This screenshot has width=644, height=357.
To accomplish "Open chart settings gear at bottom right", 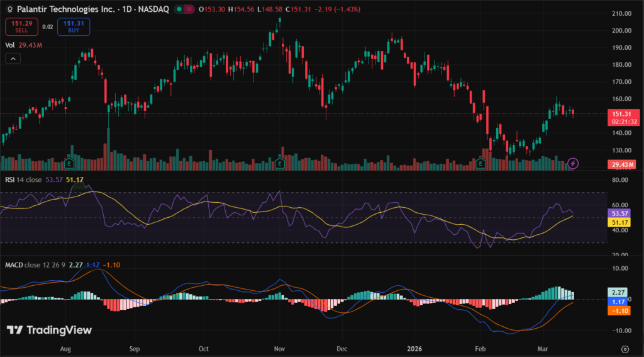I will point(625,348).
